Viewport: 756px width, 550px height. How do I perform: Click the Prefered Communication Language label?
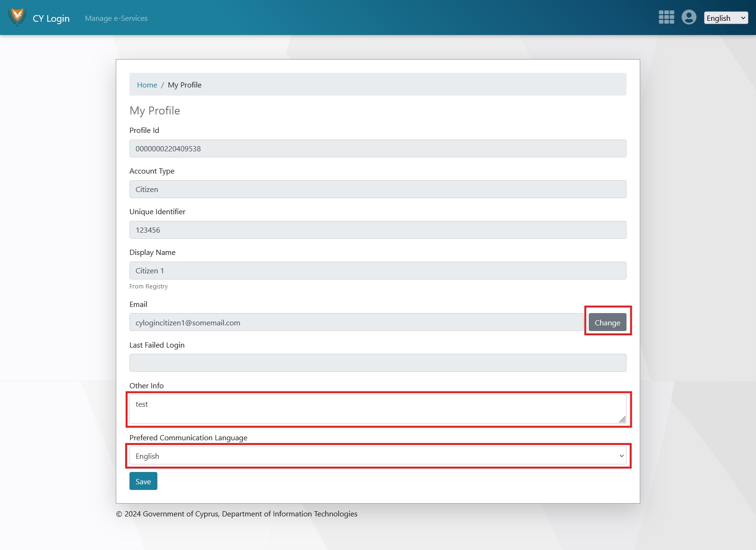pos(188,438)
